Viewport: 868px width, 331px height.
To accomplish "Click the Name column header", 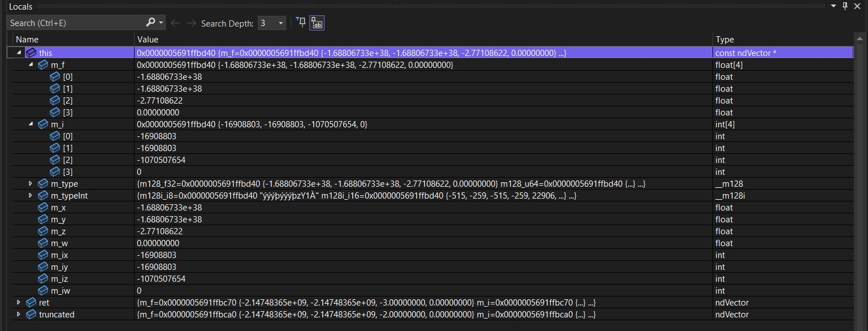I will (x=27, y=40).
